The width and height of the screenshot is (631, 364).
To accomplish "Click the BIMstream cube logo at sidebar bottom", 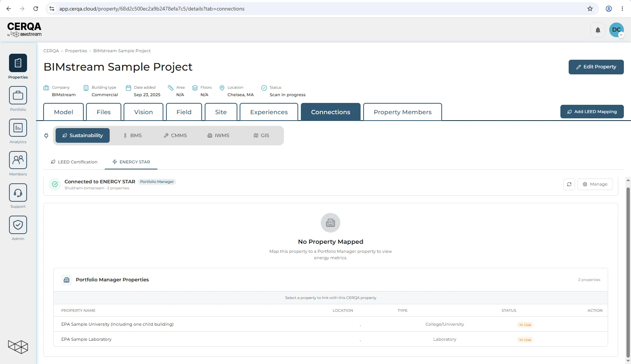I will [18, 347].
